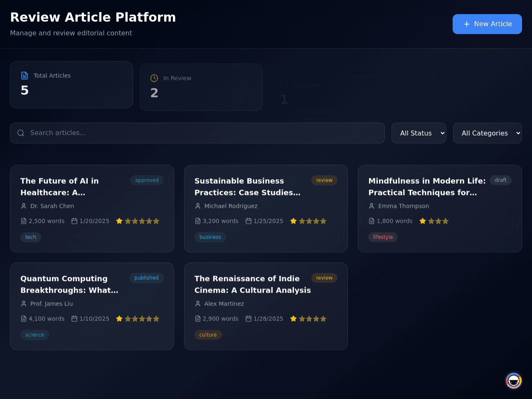The image size is (532, 399).
Task: Click the lifestyle category tag
Action: [x=383, y=237]
